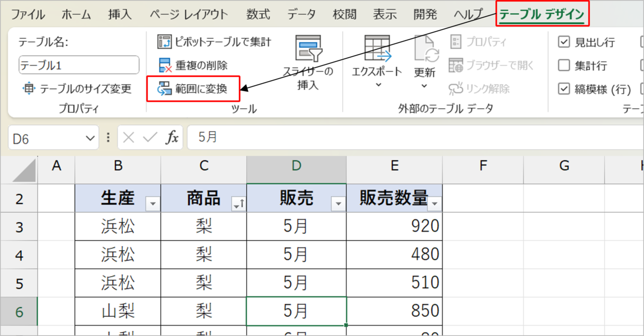Switch to the 校閲 tab
644x336 pixels.
point(345,15)
